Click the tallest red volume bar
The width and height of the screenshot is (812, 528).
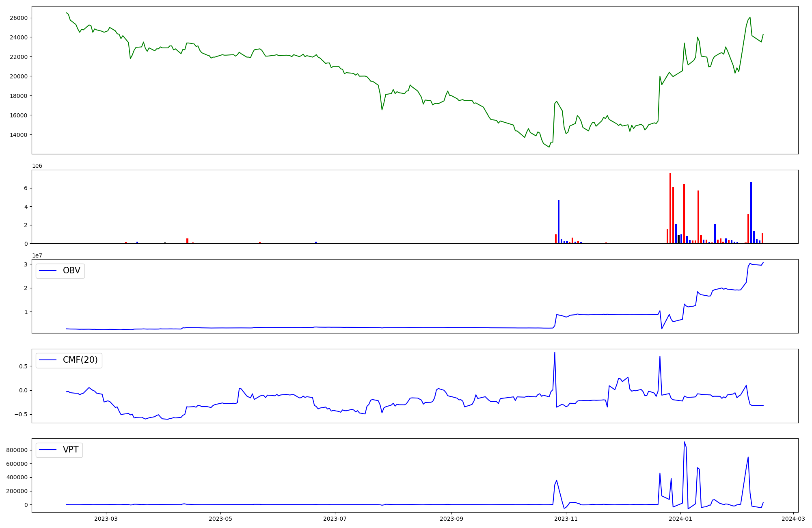(670, 208)
